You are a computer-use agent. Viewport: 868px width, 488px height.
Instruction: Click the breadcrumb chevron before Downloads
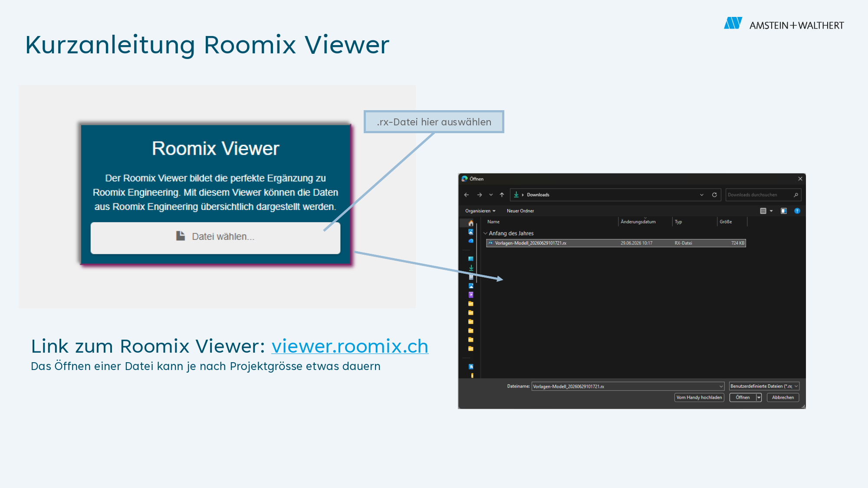(x=523, y=195)
